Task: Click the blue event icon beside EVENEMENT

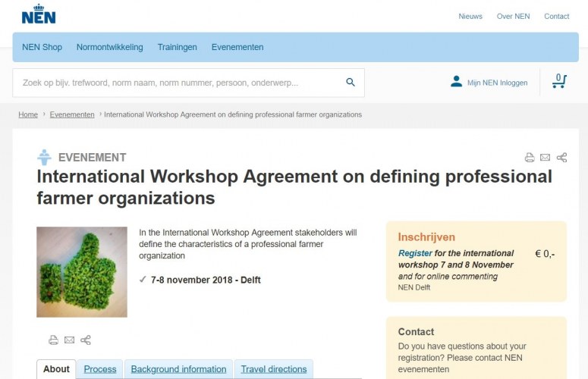Action: [44, 158]
